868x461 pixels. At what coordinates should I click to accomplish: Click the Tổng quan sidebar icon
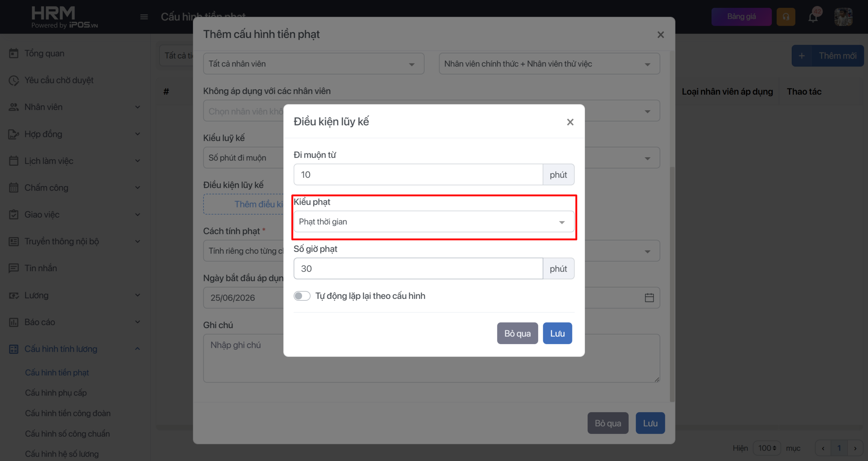tap(14, 53)
